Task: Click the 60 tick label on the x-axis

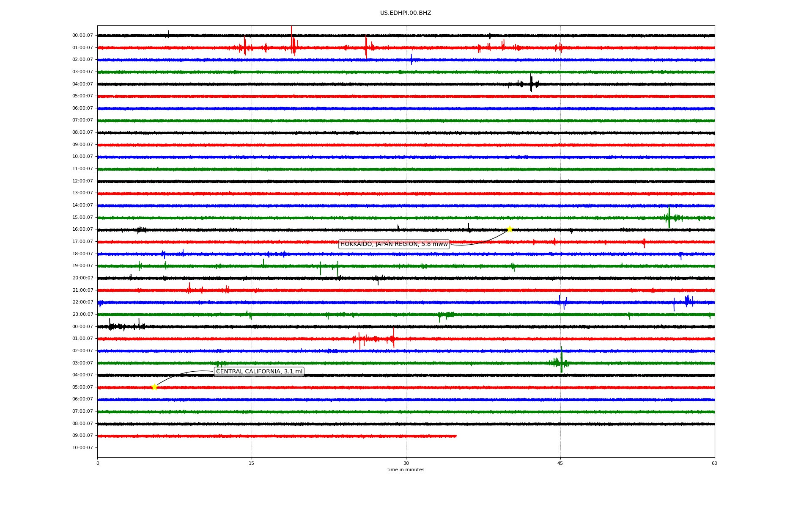Action: coord(714,463)
